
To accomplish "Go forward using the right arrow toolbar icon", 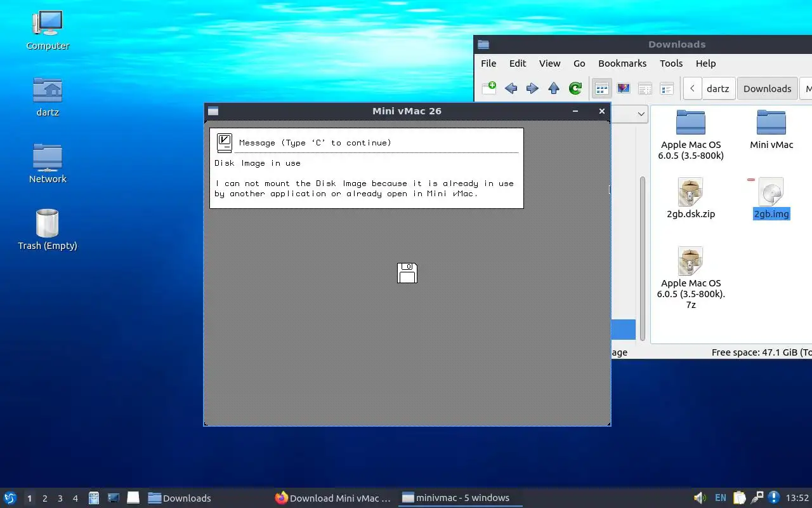I will click(x=532, y=88).
